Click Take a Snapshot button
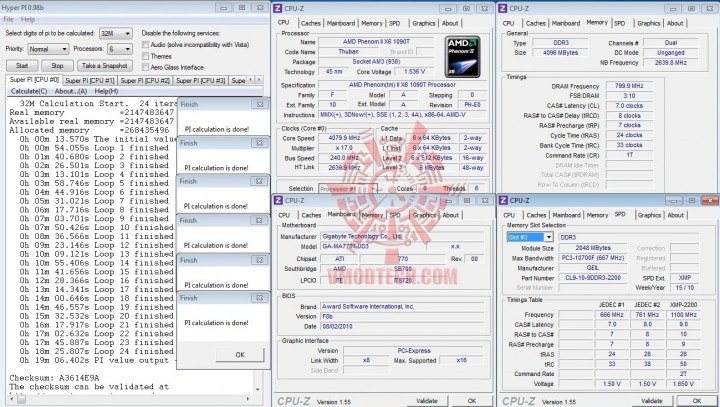 pos(105,66)
